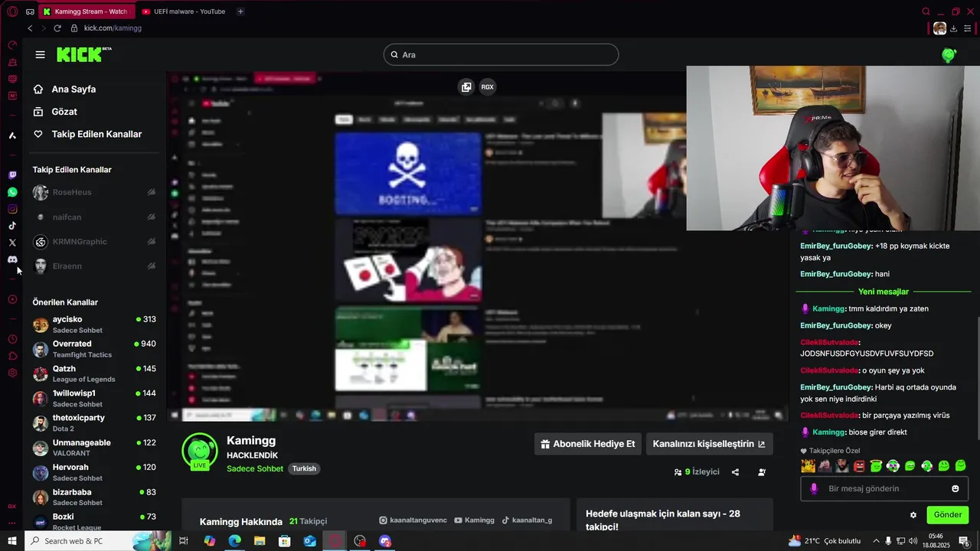Click the pop-out player icon on video
This screenshot has height=551, width=980.
tap(466, 86)
